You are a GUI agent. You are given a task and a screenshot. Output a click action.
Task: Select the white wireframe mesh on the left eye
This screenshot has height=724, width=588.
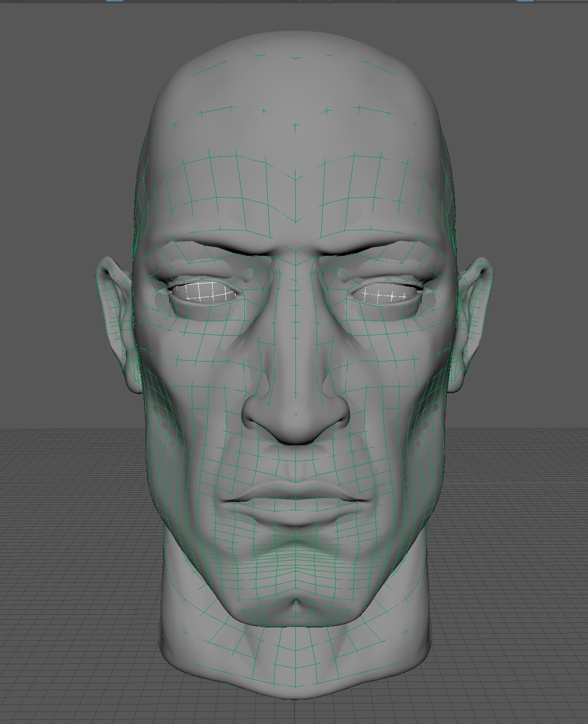(x=206, y=291)
